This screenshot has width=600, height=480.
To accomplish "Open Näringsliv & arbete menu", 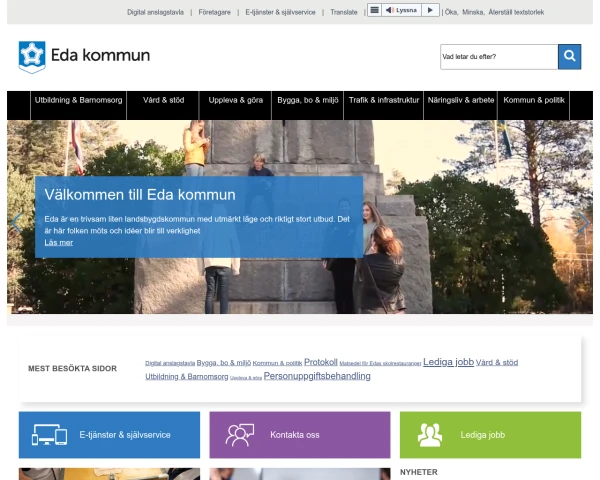I will point(461,105).
